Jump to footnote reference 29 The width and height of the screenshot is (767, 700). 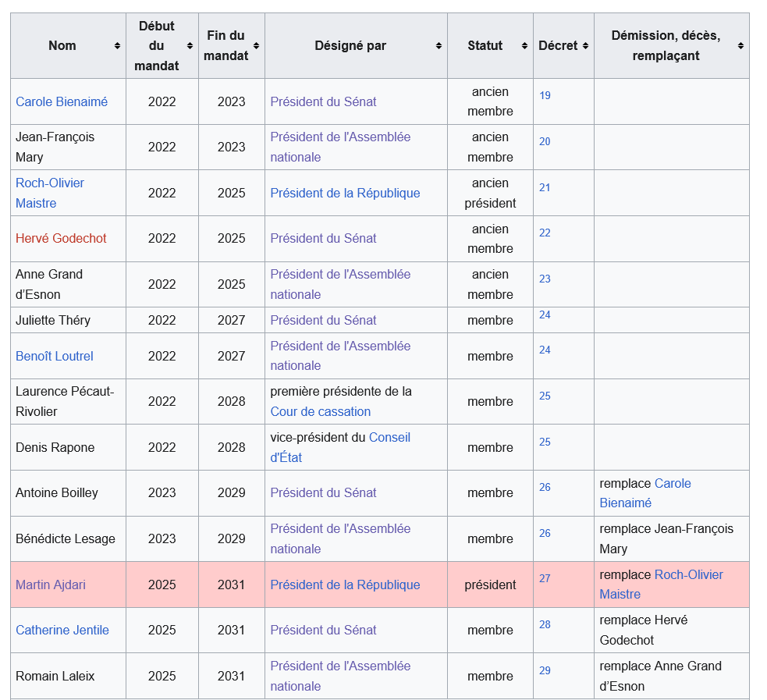coord(545,670)
